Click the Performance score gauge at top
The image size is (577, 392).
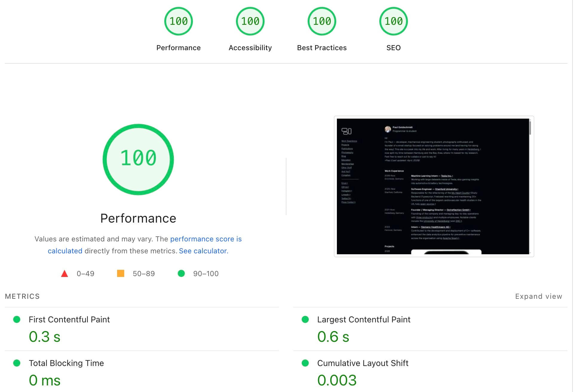pyautogui.click(x=178, y=21)
